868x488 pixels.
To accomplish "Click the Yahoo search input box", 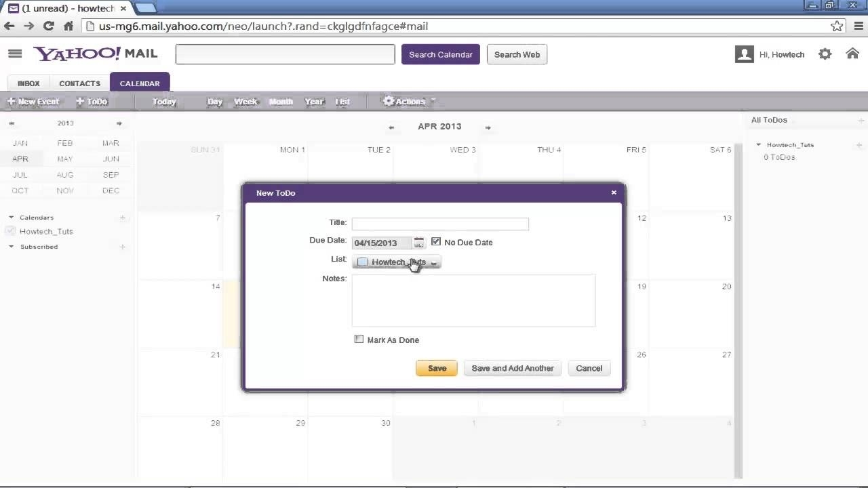I will 285,54.
